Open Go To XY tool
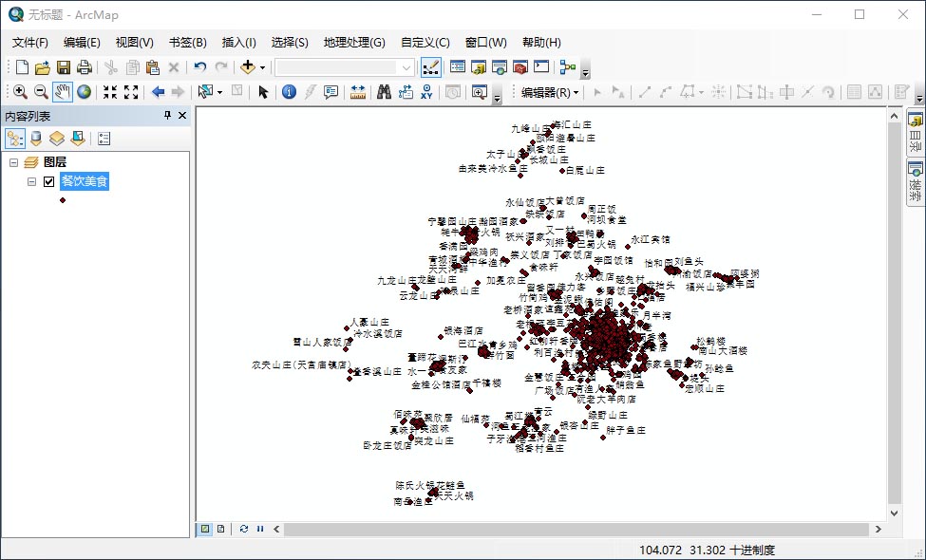The image size is (926, 560). coord(426,92)
